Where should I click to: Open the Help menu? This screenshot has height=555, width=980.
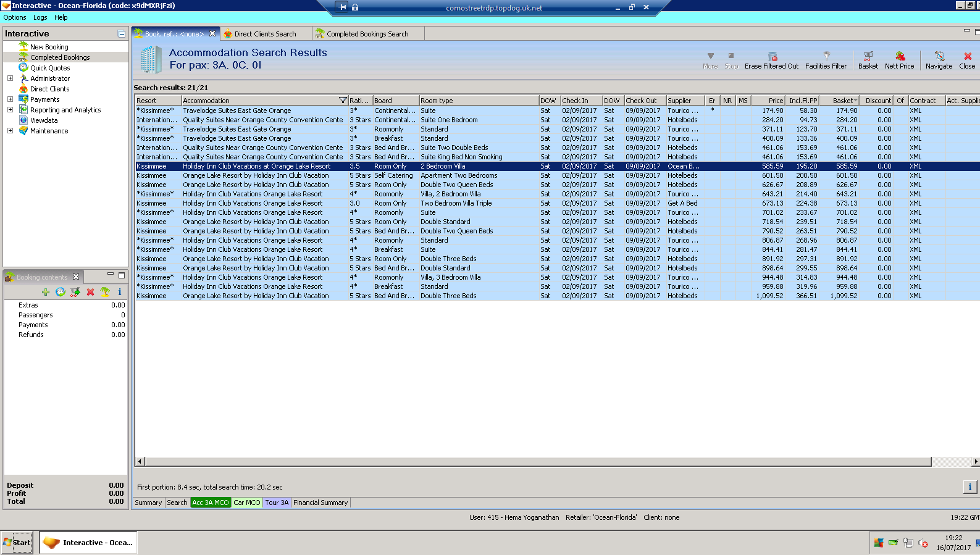(61, 17)
